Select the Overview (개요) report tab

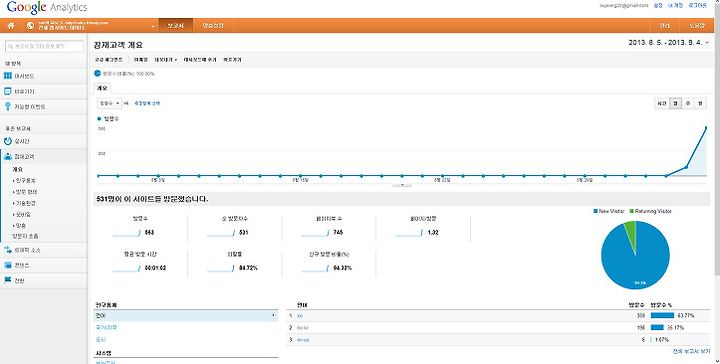(x=102, y=88)
